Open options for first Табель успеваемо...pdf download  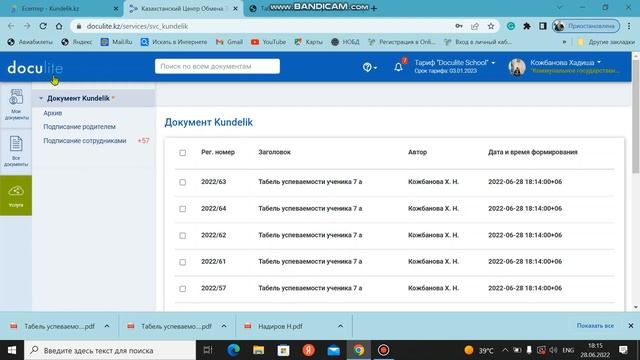107,326
